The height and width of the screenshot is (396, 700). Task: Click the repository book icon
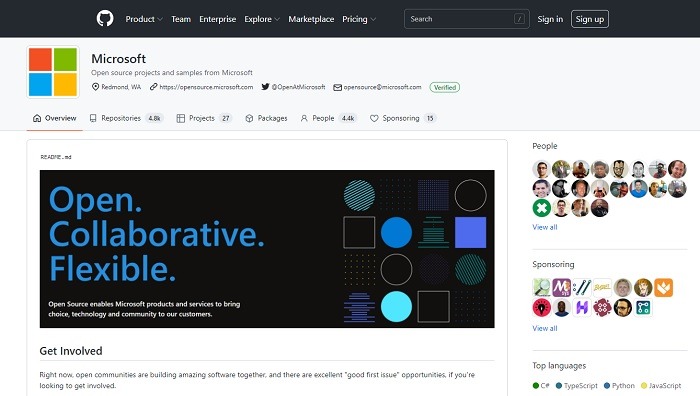pyautogui.click(x=93, y=118)
